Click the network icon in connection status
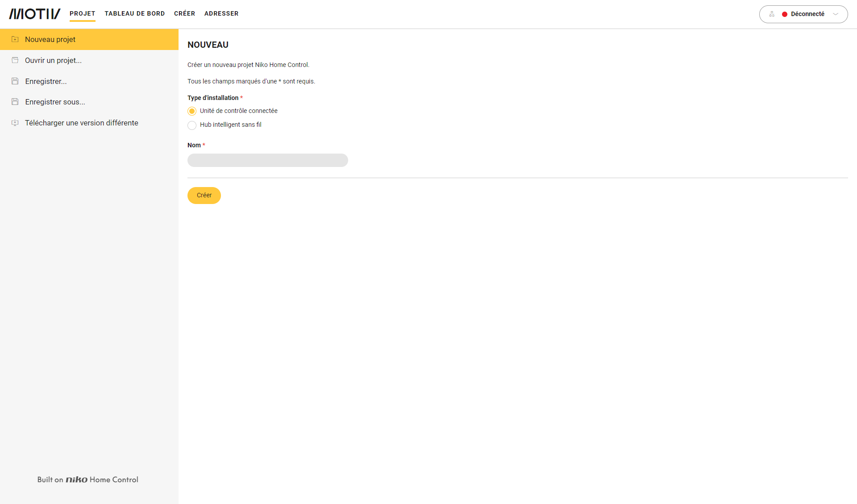 (772, 14)
